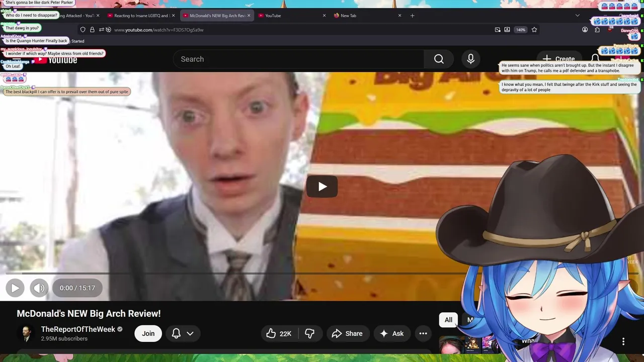Close the YouTube browser tab
Screen dimensions: 644x362
(x=324, y=16)
